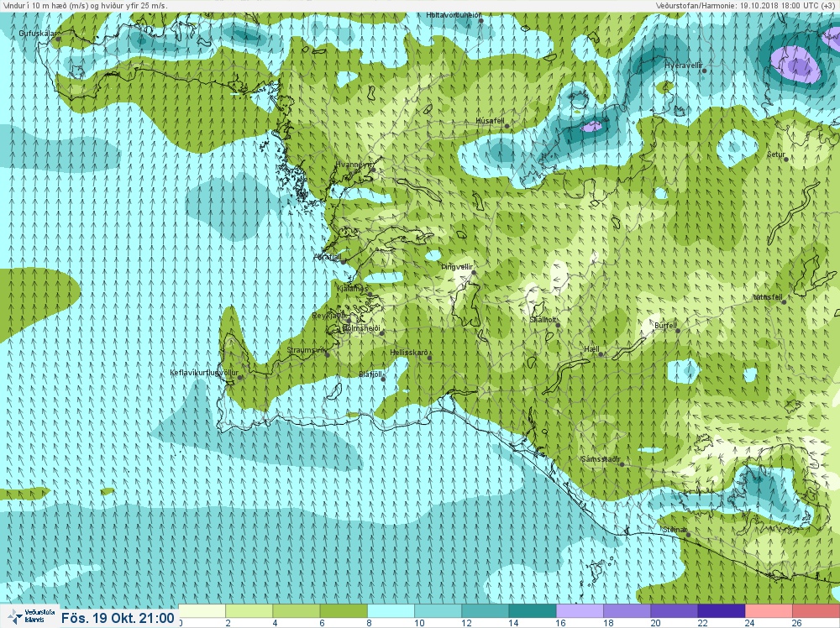
Task: Select the 22–24 m/s dark indigo legend swatch
Action: point(721,611)
